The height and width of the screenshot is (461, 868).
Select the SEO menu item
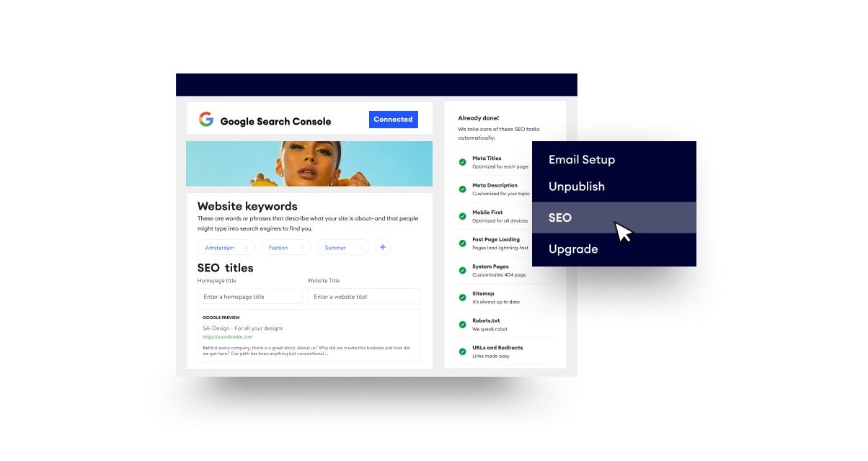point(614,218)
